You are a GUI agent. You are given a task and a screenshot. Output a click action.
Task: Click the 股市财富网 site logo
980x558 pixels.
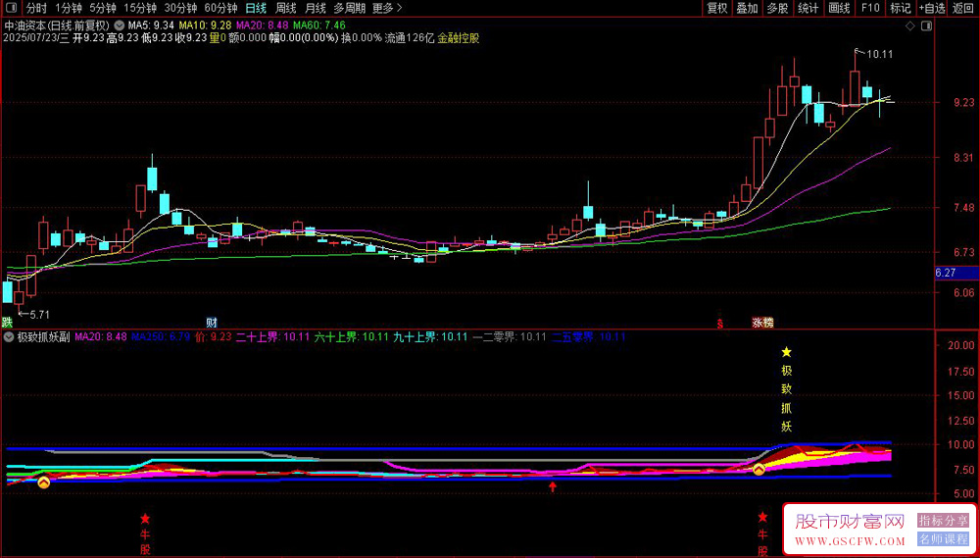(x=850, y=521)
